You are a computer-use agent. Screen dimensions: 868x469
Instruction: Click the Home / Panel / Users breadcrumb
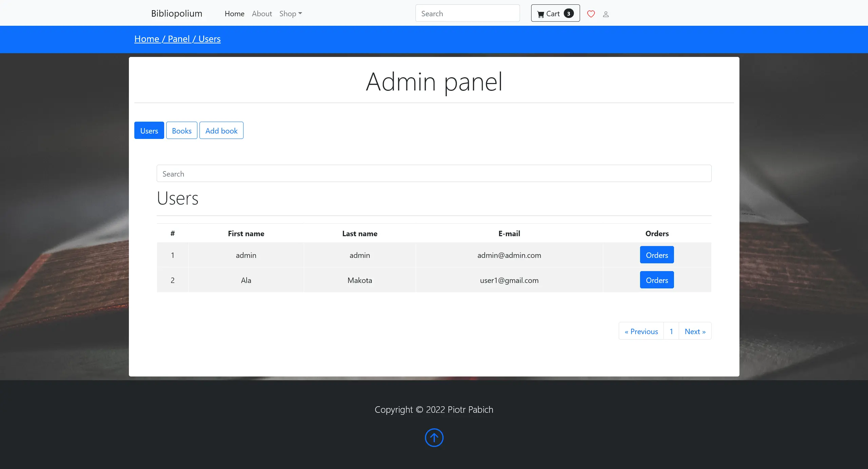tap(177, 39)
